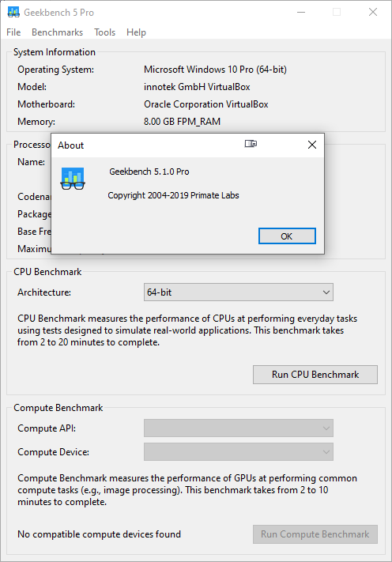Maximize the Geekbench 5 Pro window

tap(337, 12)
